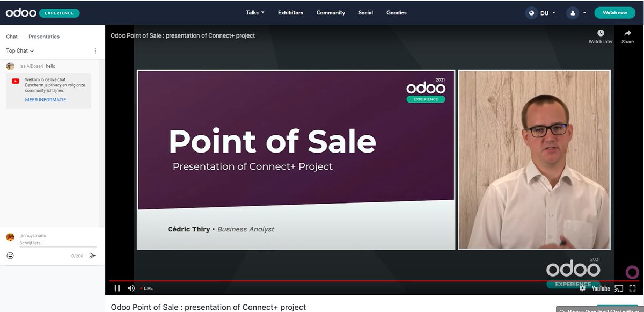
Task: Pause the live video stream
Action: [117, 288]
